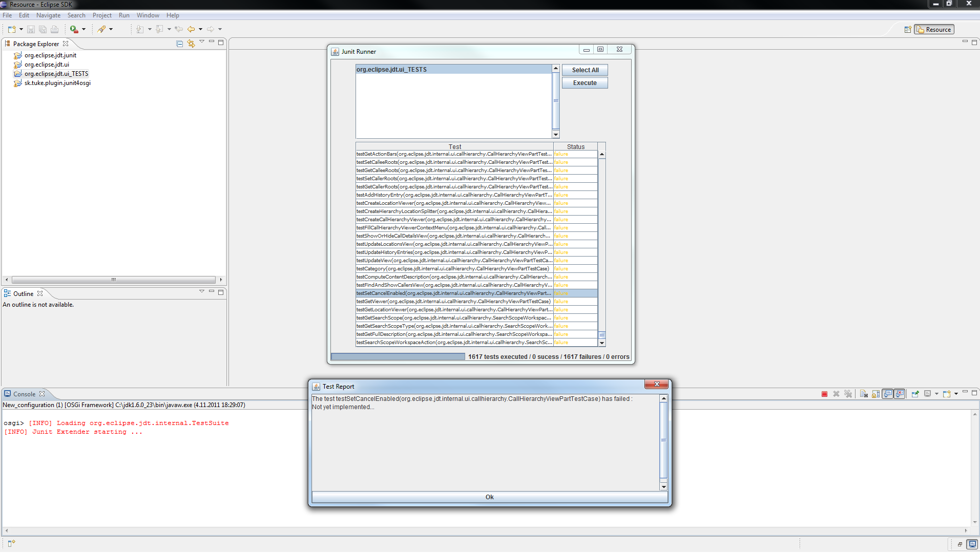Click the Console icon at bottom-right status bar

click(x=972, y=544)
